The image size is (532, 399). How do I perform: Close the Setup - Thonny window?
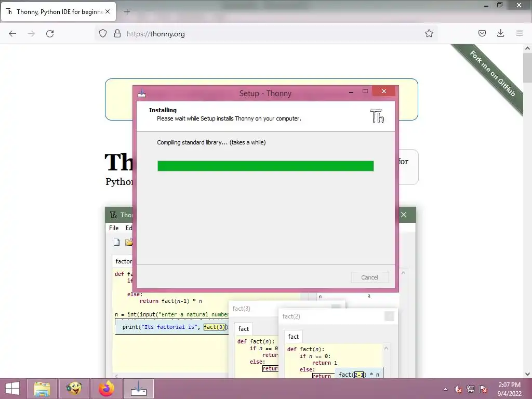click(384, 91)
